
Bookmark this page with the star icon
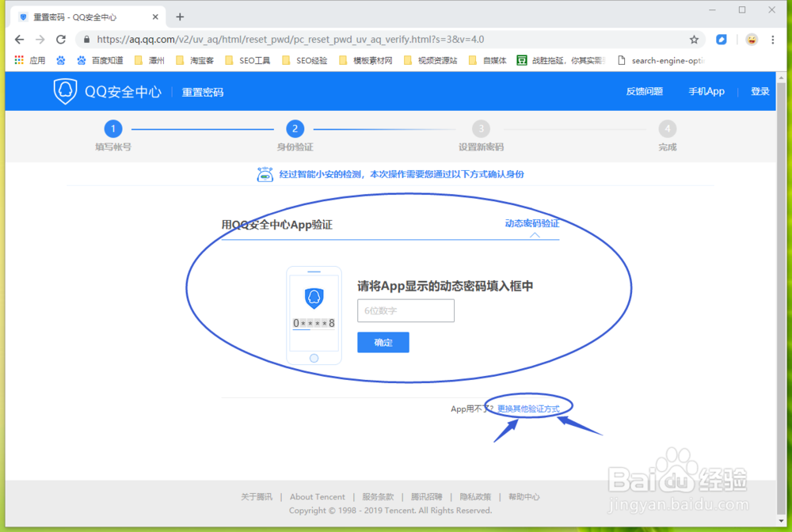694,40
